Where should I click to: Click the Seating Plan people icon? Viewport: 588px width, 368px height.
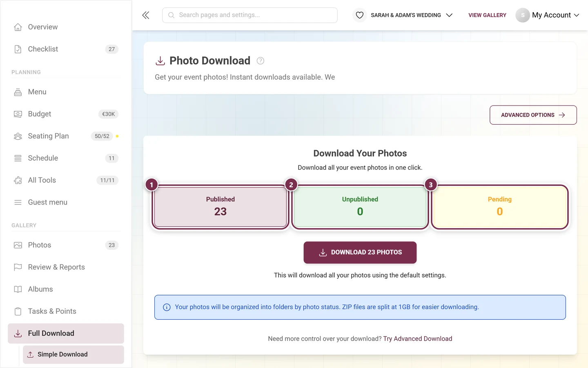pos(18,136)
